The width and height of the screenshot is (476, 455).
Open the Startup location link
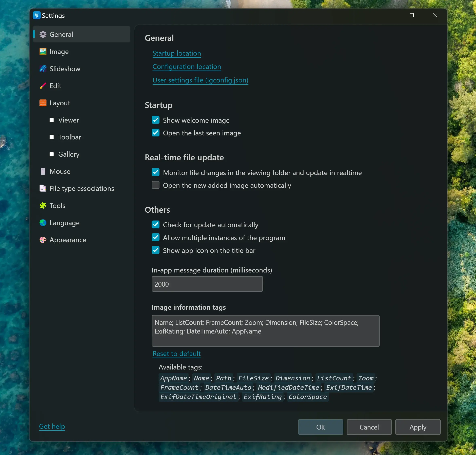pos(176,53)
